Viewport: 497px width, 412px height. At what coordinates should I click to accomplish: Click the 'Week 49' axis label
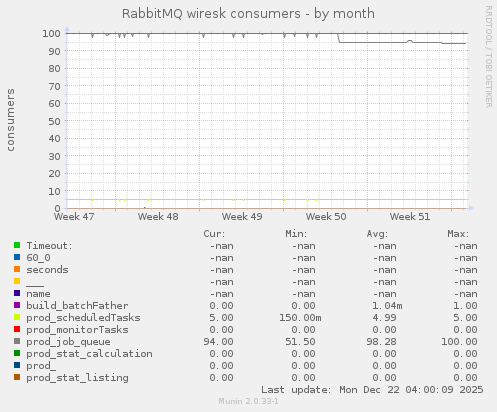242,217
